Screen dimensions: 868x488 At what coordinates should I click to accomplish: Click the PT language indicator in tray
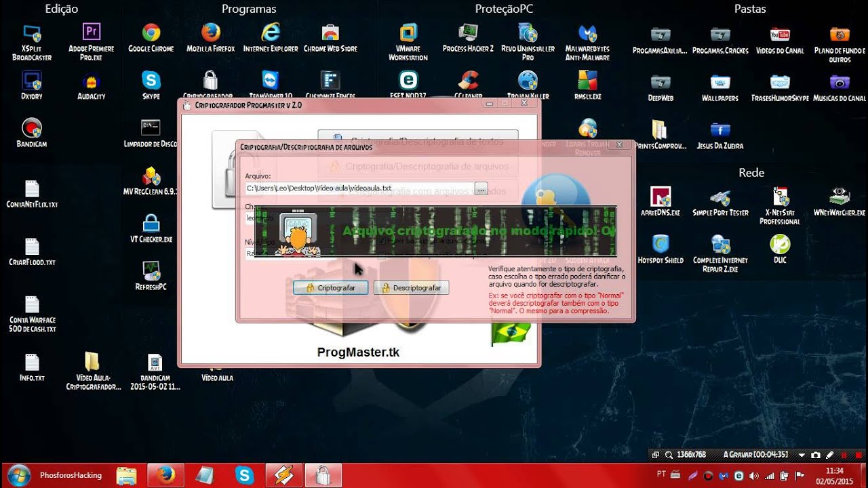[x=661, y=474]
